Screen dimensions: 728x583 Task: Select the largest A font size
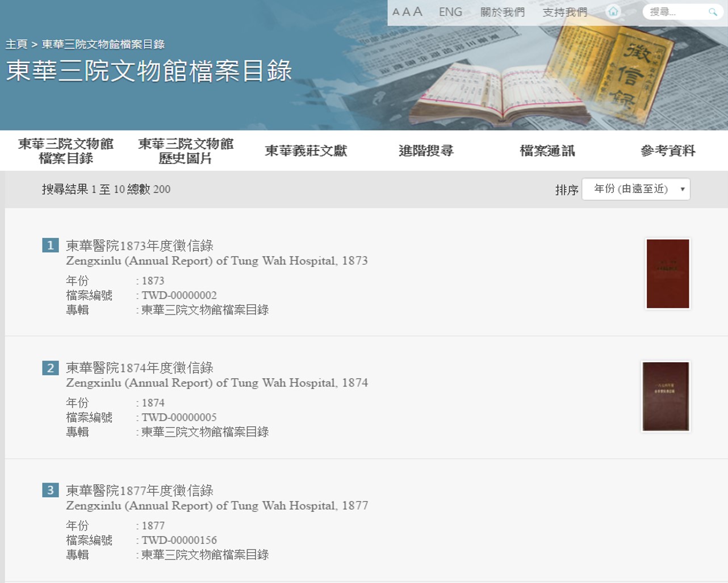point(417,11)
